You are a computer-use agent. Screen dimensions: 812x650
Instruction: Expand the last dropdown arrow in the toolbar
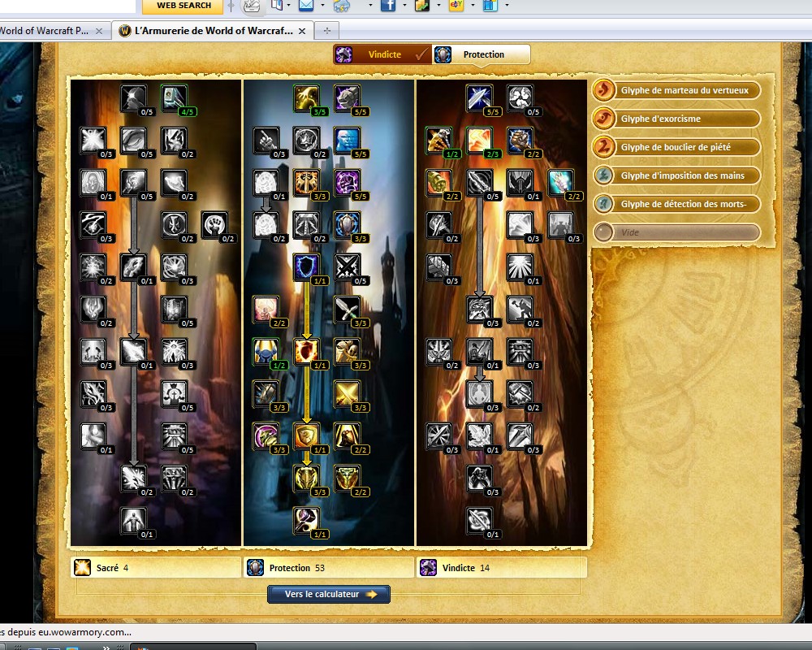[x=507, y=6]
